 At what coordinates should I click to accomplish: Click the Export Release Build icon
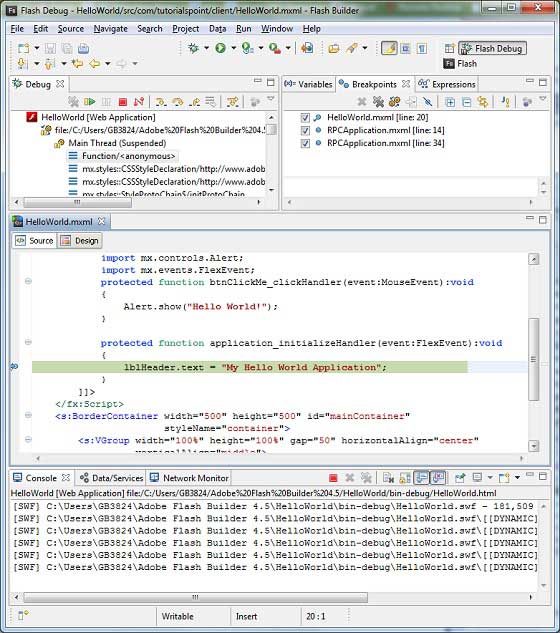pos(307,48)
